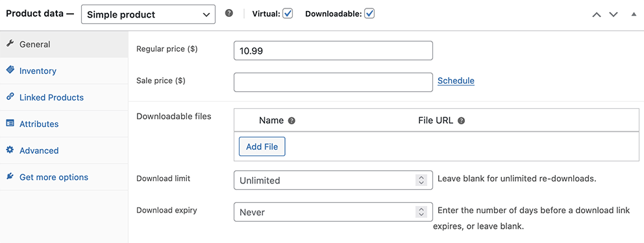Click the Linked Products chain icon
Screen dimensions: 644x243
(10, 97)
